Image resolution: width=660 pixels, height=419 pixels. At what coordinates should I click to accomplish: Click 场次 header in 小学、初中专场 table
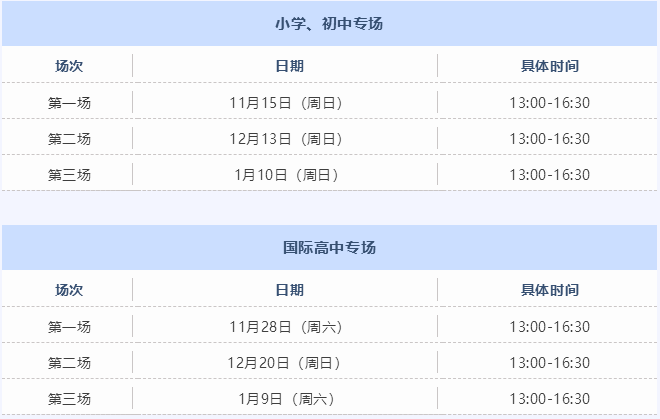pyautogui.click(x=69, y=66)
